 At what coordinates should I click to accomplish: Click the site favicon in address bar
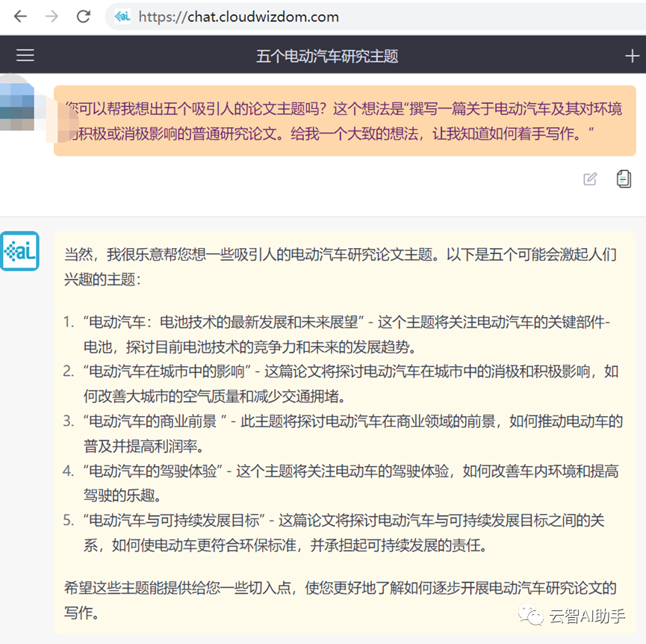tap(122, 16)
